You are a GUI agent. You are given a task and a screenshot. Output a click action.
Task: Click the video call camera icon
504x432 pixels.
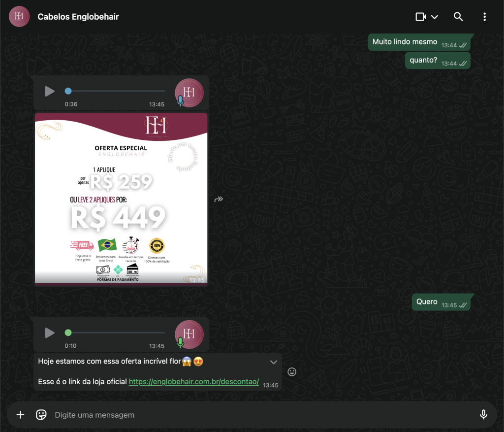pos(420,17)
